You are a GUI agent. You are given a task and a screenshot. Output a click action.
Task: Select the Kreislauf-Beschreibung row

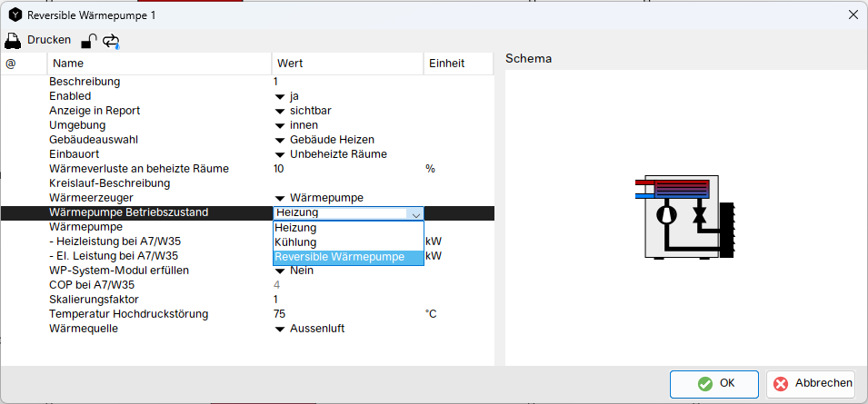pyautogui.click(x=110, y=182)
